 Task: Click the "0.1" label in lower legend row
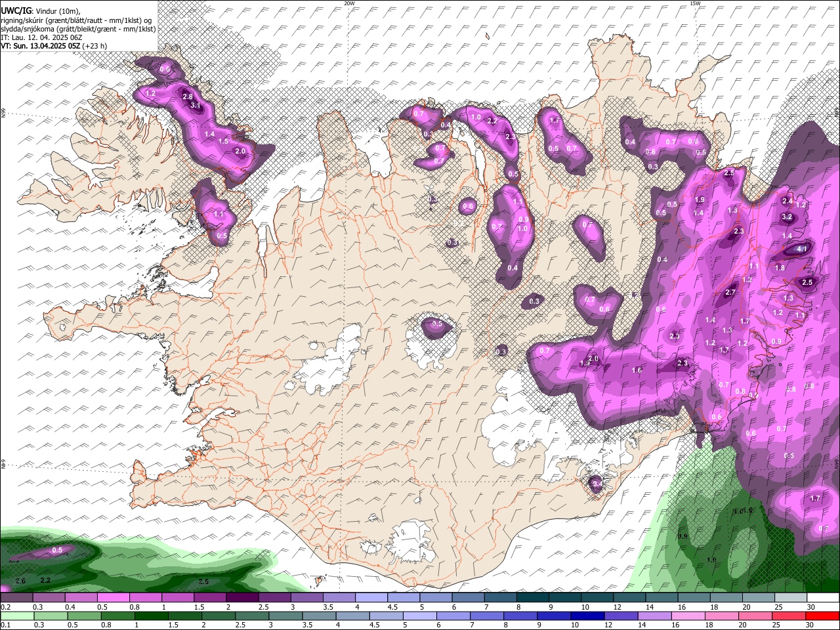(6, 625)
